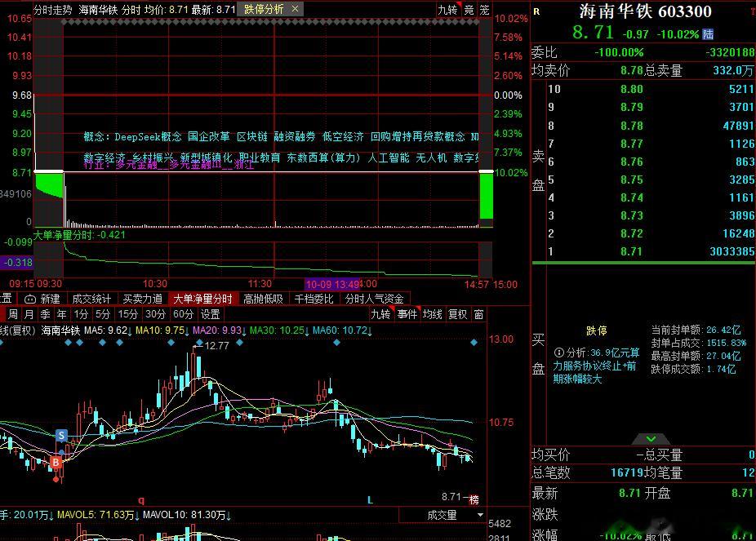Select sell level 1 row at 8.71
756x541 pixels.
click(651, 251)
